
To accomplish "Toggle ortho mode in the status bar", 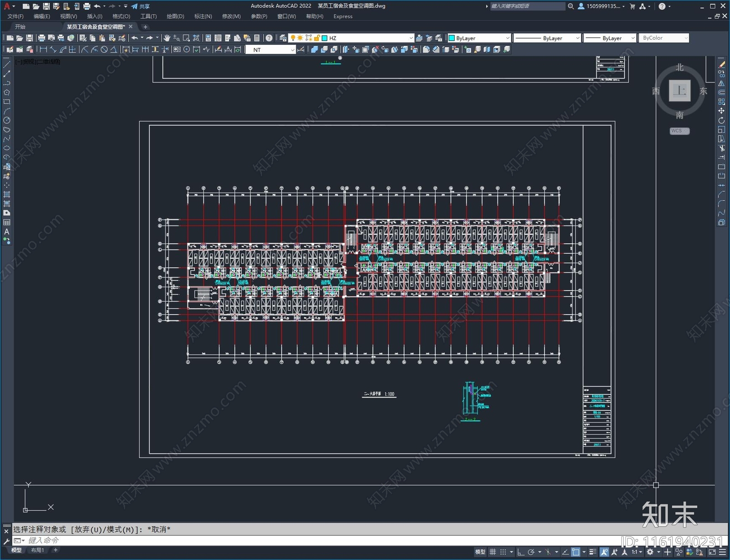I will [x=521, y=552].
